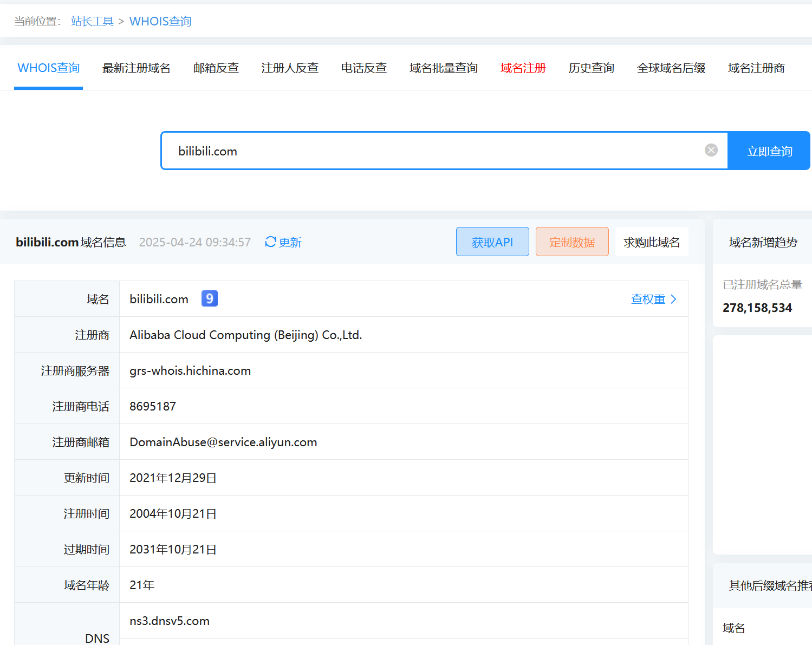This screenshot has width=812, height=645.
Task: Click expiry date 2031年10月21日
Action: pyautogui.click(x=173, y=549)
